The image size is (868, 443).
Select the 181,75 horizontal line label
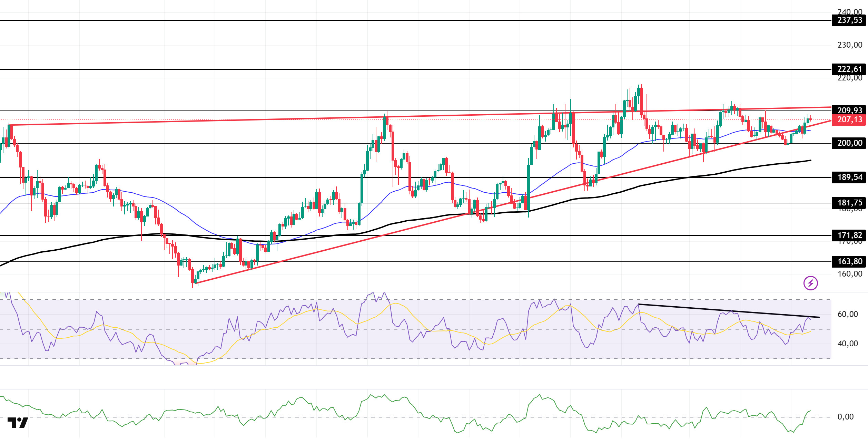coord(849,203)
